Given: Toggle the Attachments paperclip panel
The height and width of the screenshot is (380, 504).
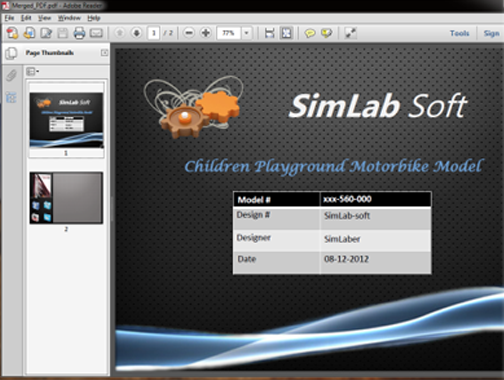Looking at the screenshot, I should click(x=11, y=75).
